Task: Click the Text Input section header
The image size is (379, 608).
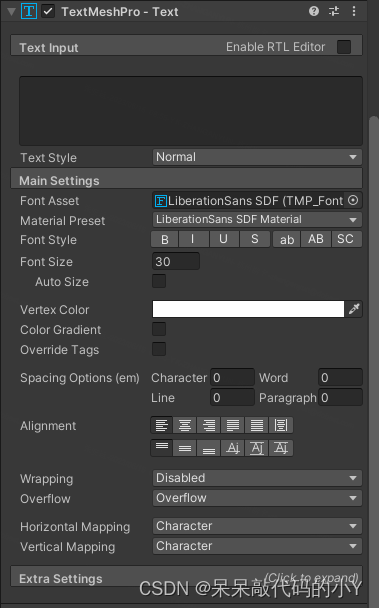Action: pos(187,46)
